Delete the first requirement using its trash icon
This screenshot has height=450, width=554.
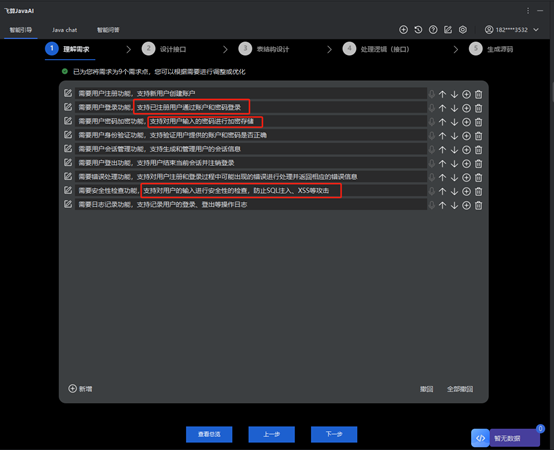click(478, 94)
